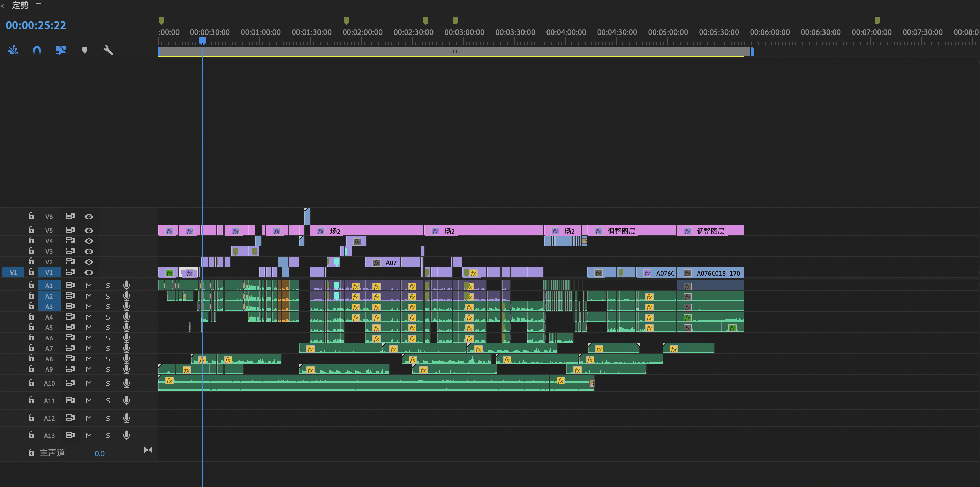Toggle Linked Selection icon

[60, 50]
